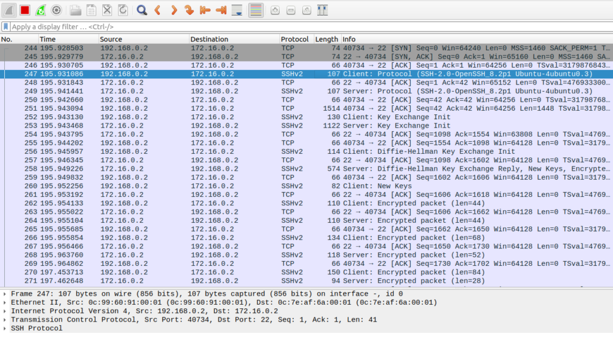The height and width of the screenshot is (364, 613).
Task: Click the Resize columns icon
Action: coord(322,10)
